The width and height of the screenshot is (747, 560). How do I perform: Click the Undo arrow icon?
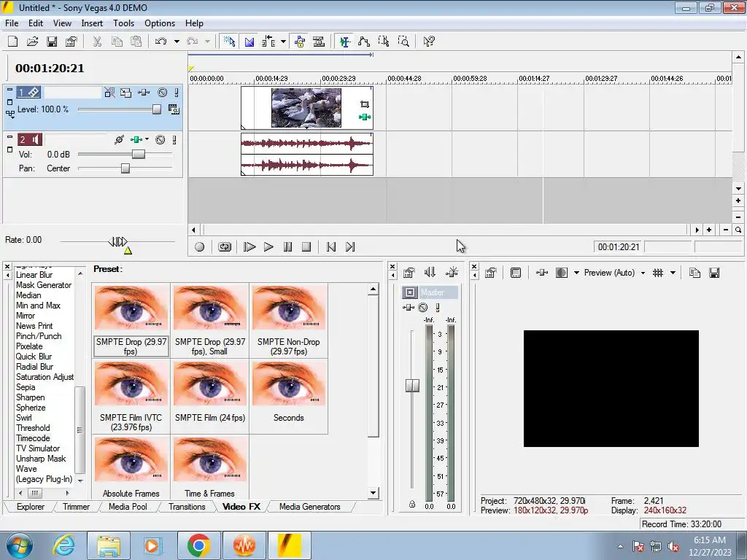pyautogui.click(x=161, y=42)
